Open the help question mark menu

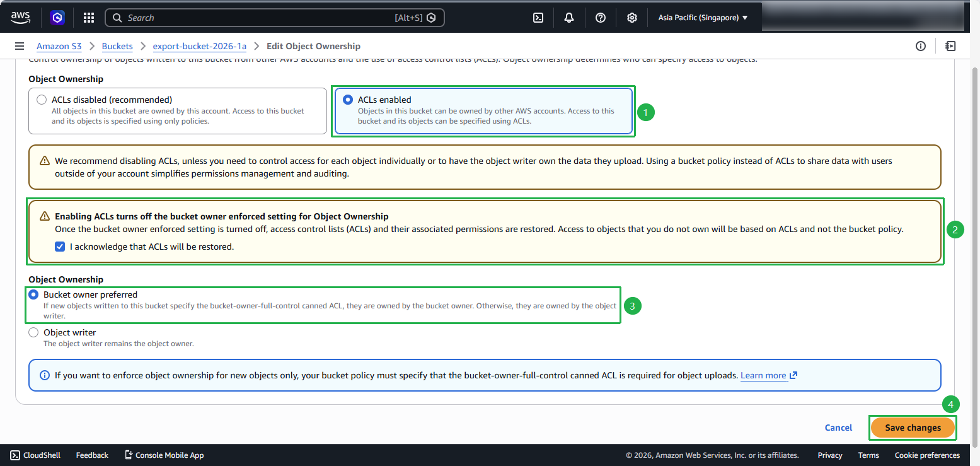601,18
